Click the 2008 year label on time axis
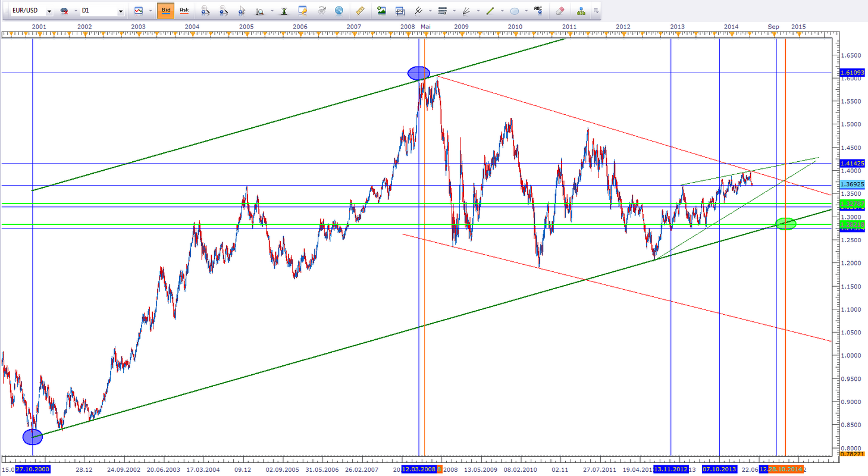Image resolution: width=868 pixels, height=476 pixels. 408,27
